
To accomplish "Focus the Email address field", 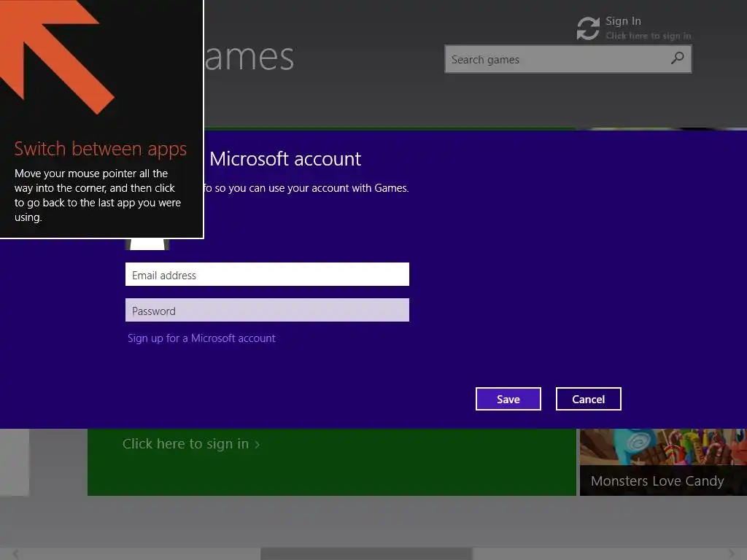I will [267, 274].
